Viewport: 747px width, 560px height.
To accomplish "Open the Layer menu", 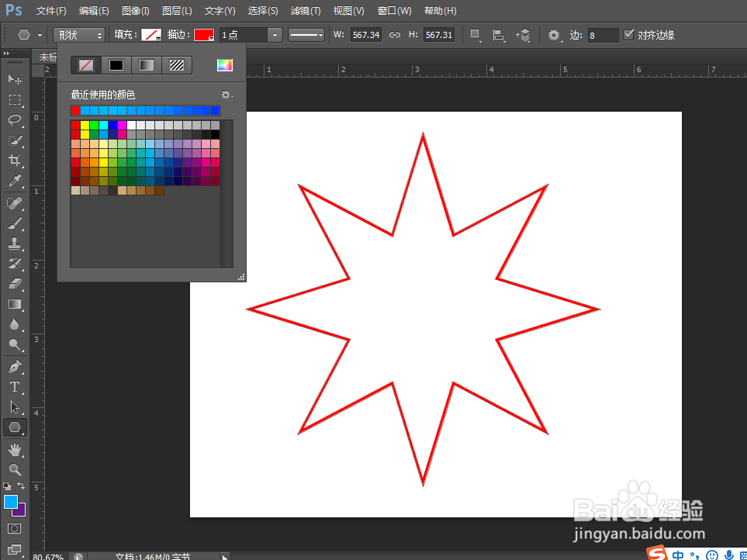I will click(x=177, y=11).
